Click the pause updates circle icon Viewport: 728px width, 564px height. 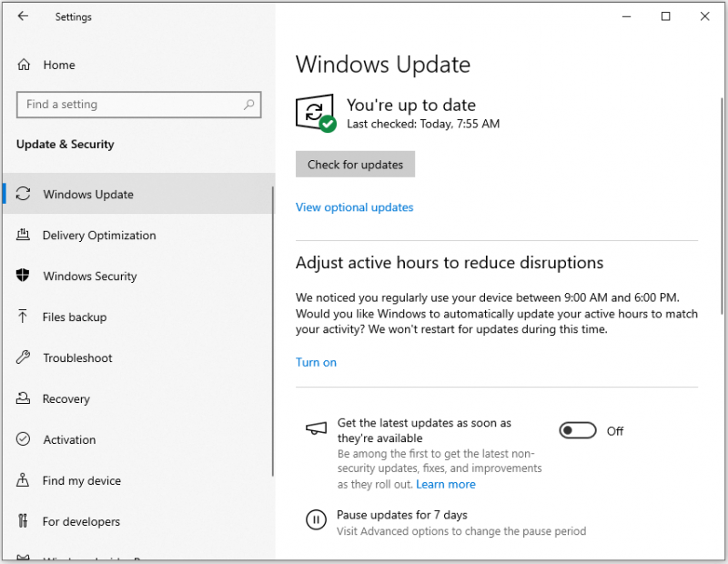point(316,519)
